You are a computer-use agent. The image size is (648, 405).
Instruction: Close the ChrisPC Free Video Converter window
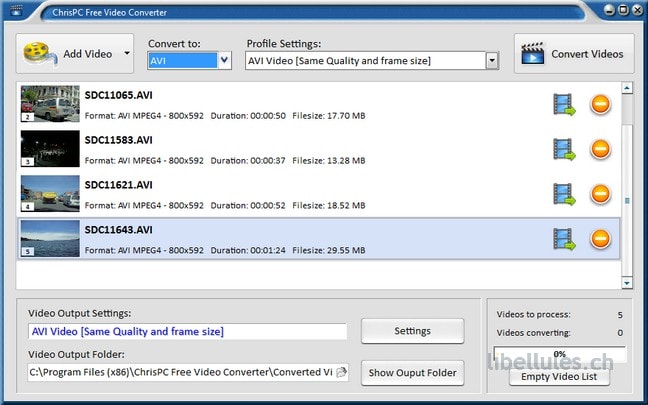(637, 10)
